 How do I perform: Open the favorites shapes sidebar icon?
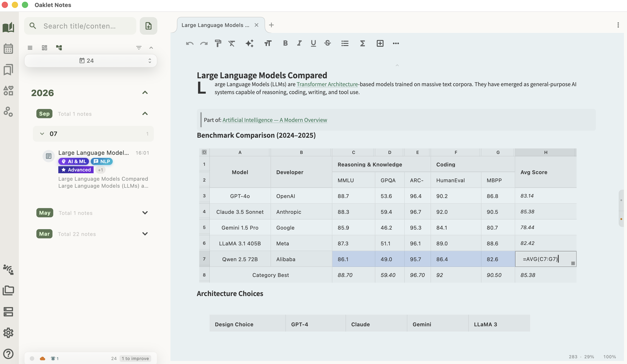coord(8,90)
